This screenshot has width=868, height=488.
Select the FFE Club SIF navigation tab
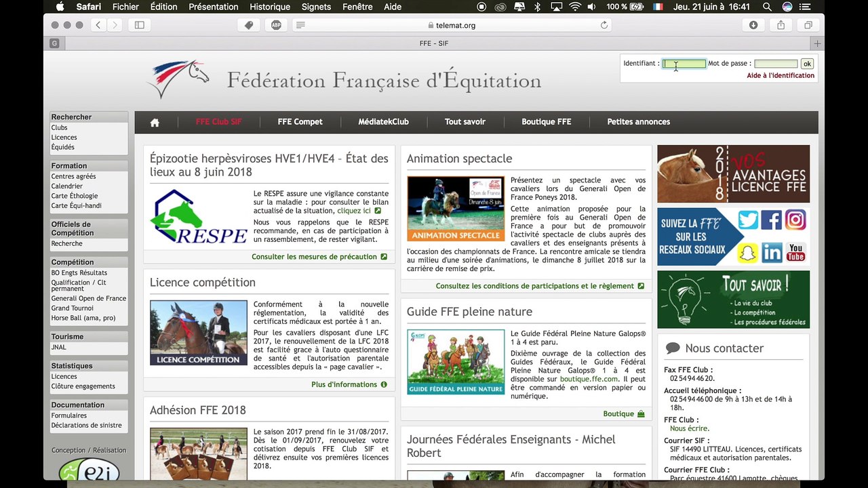pyautogui.click(x=218, y=122)
